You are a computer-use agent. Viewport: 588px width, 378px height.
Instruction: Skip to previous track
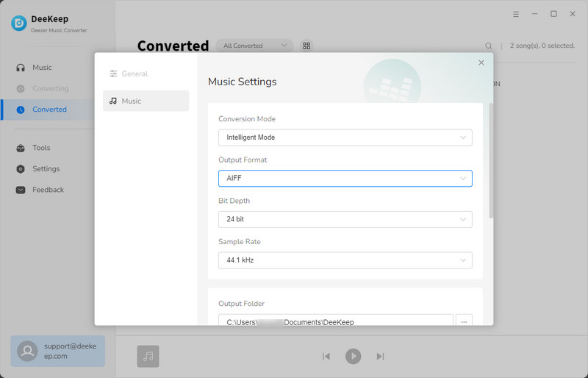326,356
